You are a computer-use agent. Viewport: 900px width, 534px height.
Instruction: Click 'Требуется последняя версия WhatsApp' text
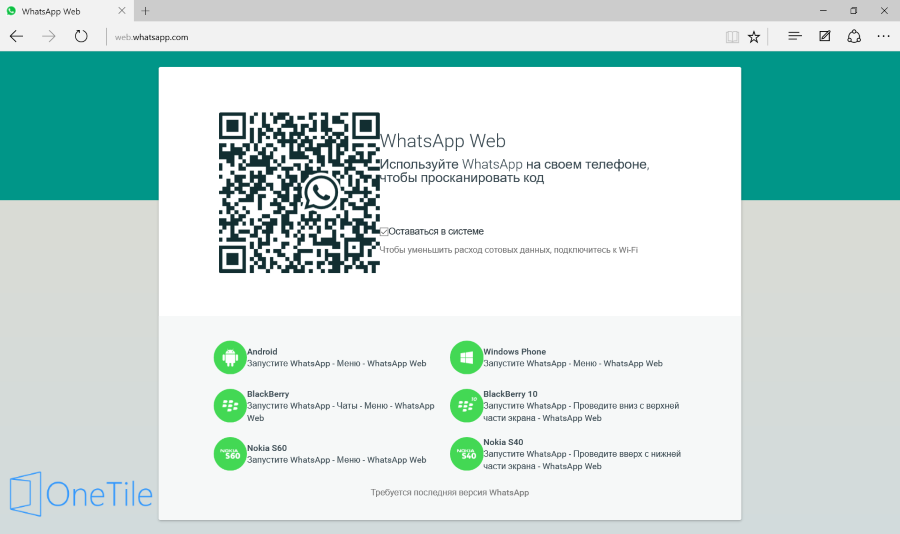point(450,492)
